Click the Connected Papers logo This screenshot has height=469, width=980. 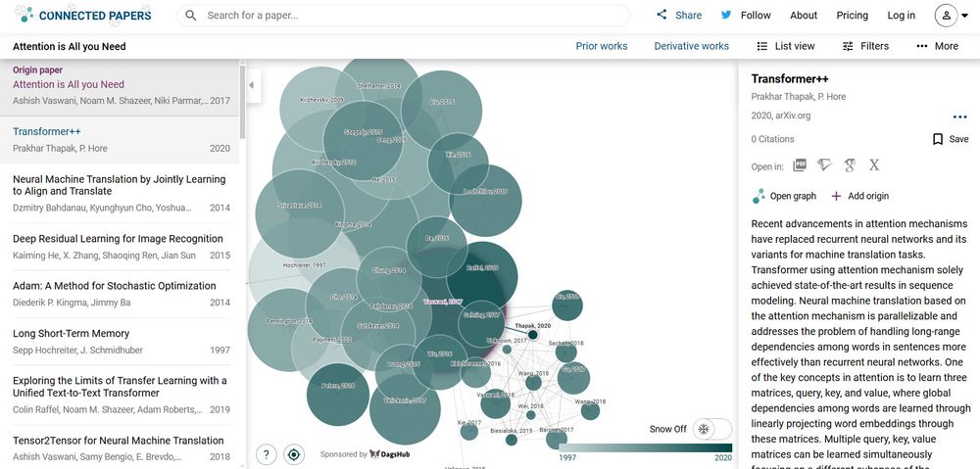tap(82, 15)
